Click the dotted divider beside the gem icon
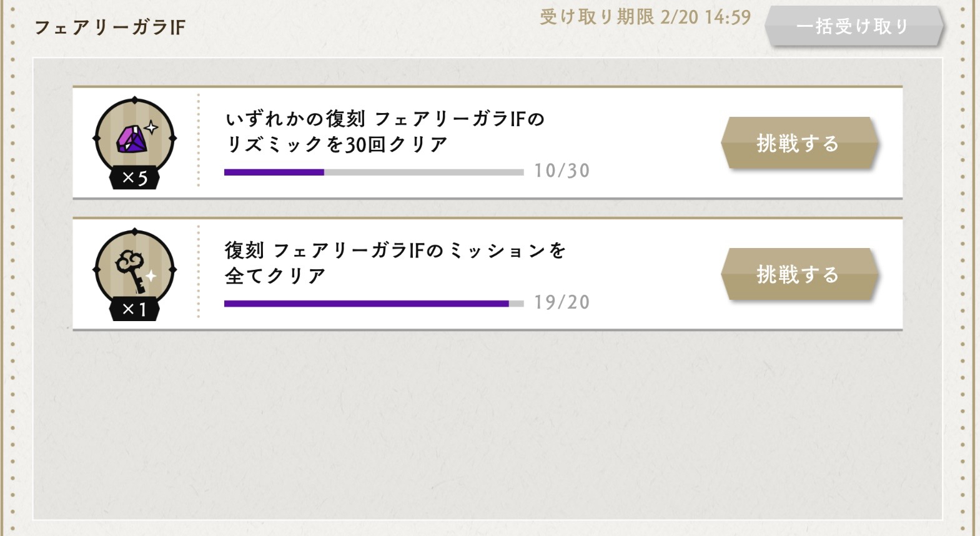Screen dimensions: 980x536 click(199, 141)
